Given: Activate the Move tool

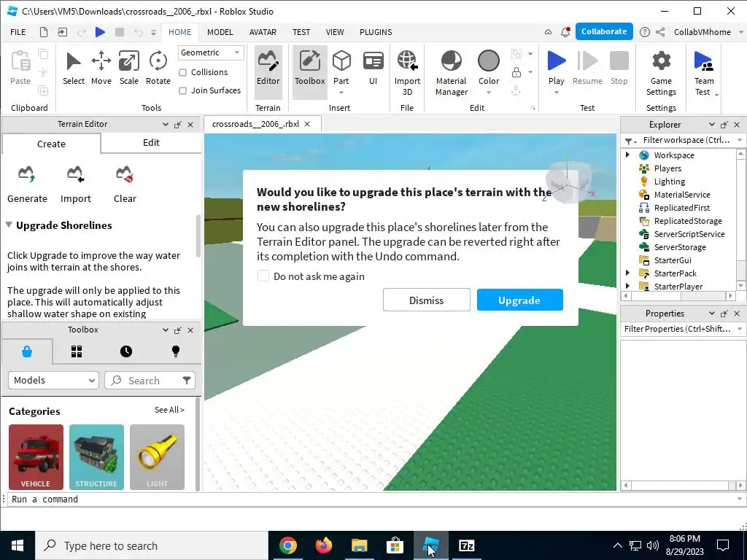Looking at the screenshot, I should click(x=101, y=68).
